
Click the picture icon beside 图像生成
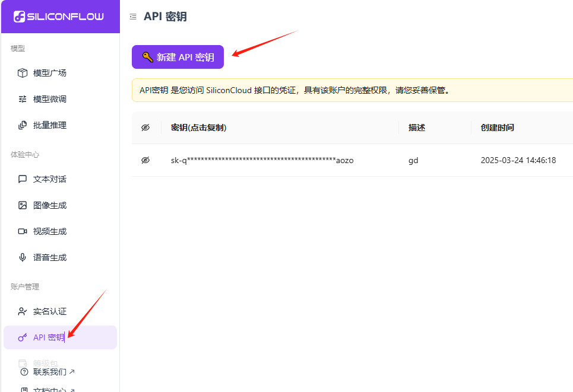click(23, 205)
